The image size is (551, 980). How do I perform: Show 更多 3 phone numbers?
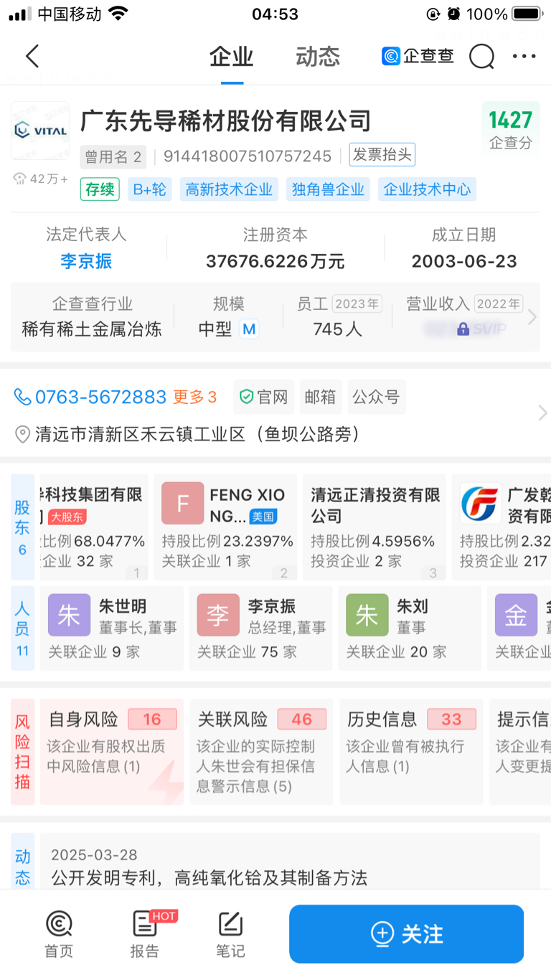click(x=195, y=397)
